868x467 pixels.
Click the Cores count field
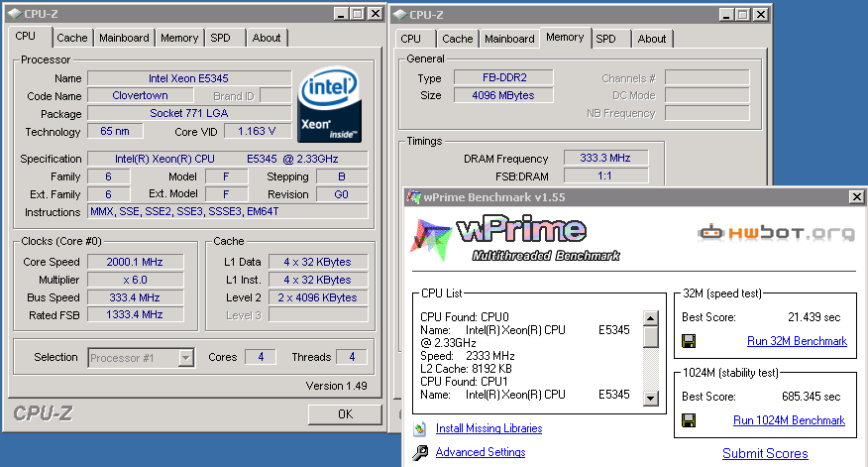pos(261,357)
